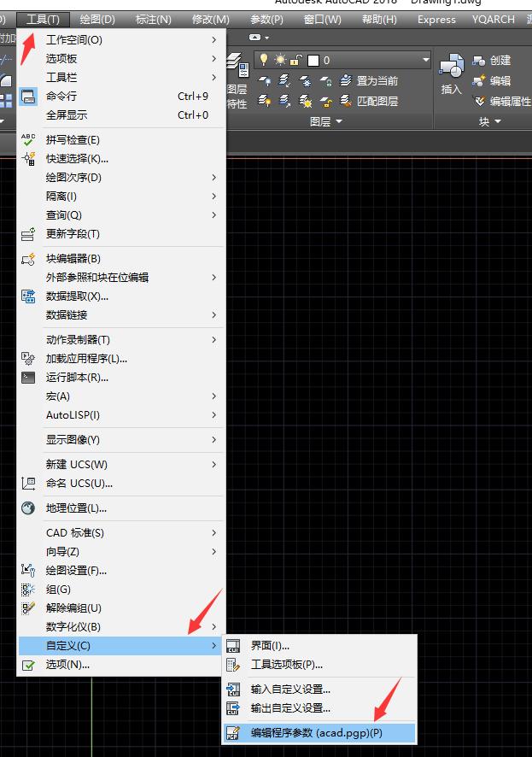Click the layer off icon in layer row one
Image resolution: width=532 pixels, height=757 pixels.
[x=265, y=80]
